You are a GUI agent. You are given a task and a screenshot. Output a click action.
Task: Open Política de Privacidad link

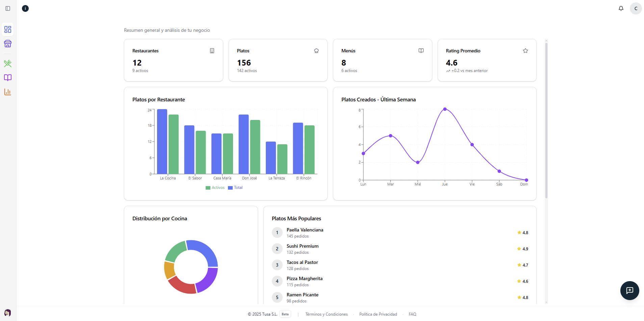tap(378, 314)
